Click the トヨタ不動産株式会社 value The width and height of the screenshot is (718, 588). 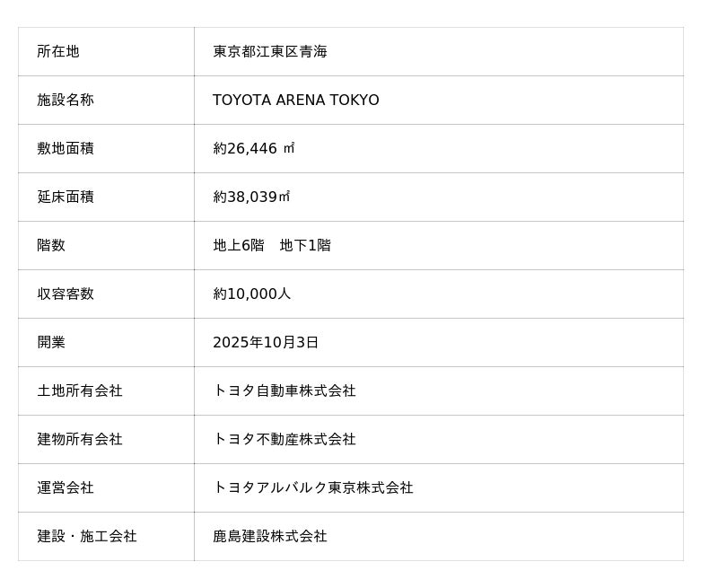tap(285, 440)
